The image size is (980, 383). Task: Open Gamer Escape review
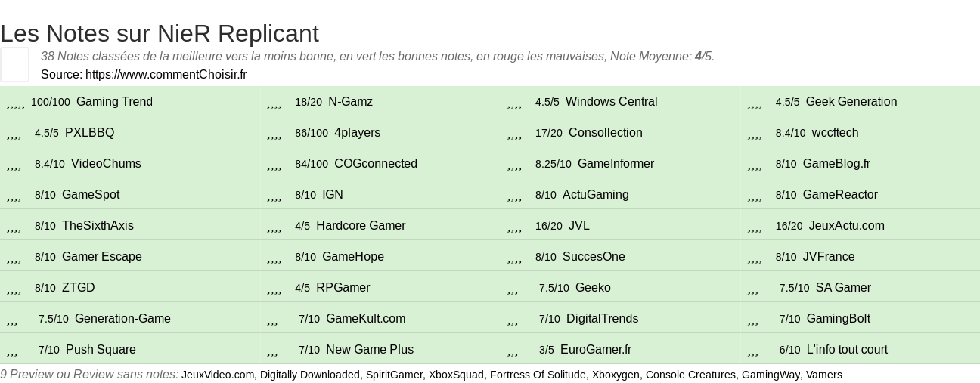102,257
